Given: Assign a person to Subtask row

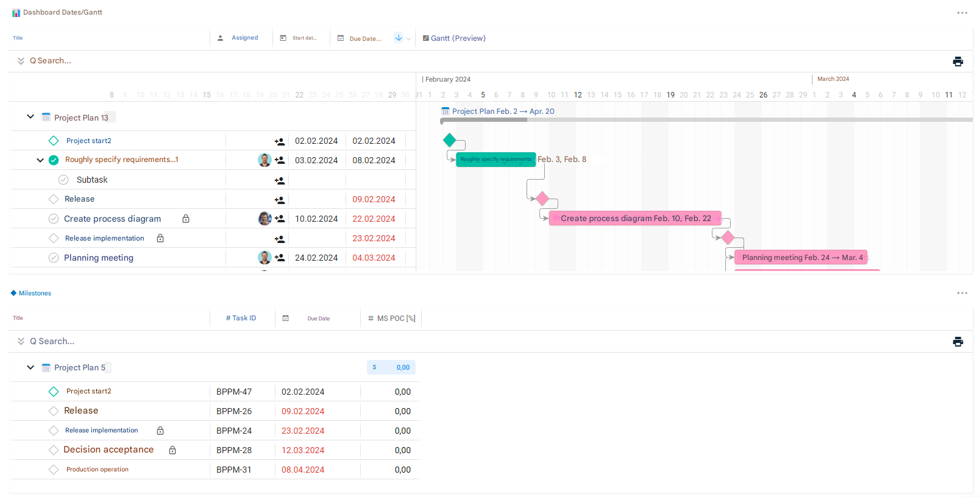Looking at the screenshot, I should pyautogui.click(x=280, y=180).
